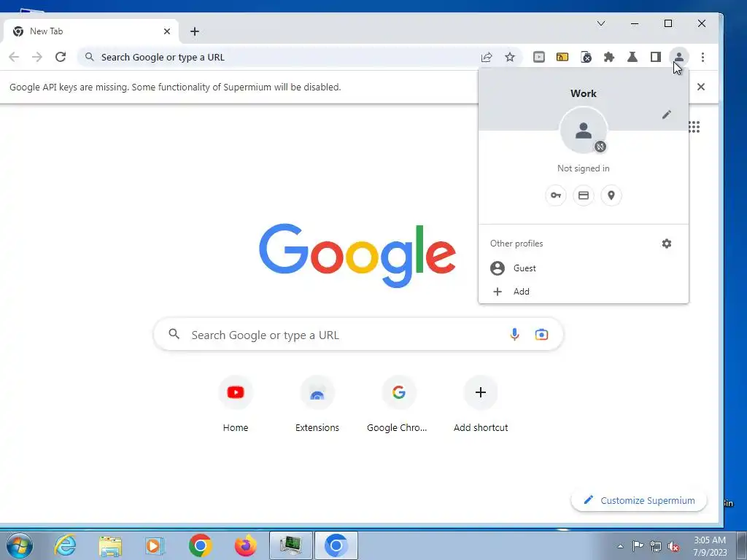Close the New Tab tab
747x560 pixels.
tap(167, 31)
